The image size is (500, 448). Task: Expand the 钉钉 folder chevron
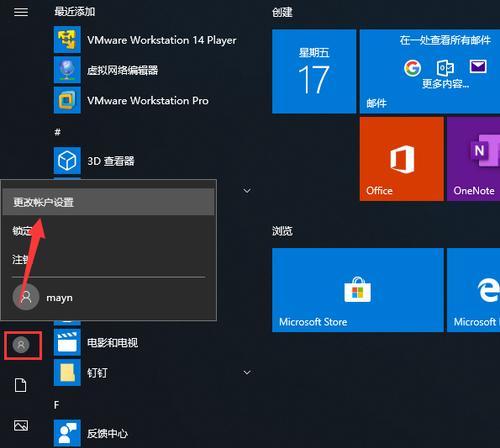pos(247,372)
